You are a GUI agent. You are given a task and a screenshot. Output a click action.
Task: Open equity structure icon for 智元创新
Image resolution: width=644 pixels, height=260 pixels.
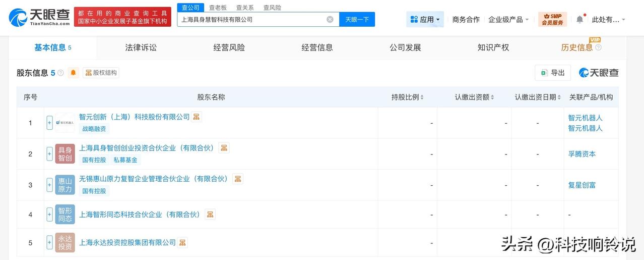point(197,117)
